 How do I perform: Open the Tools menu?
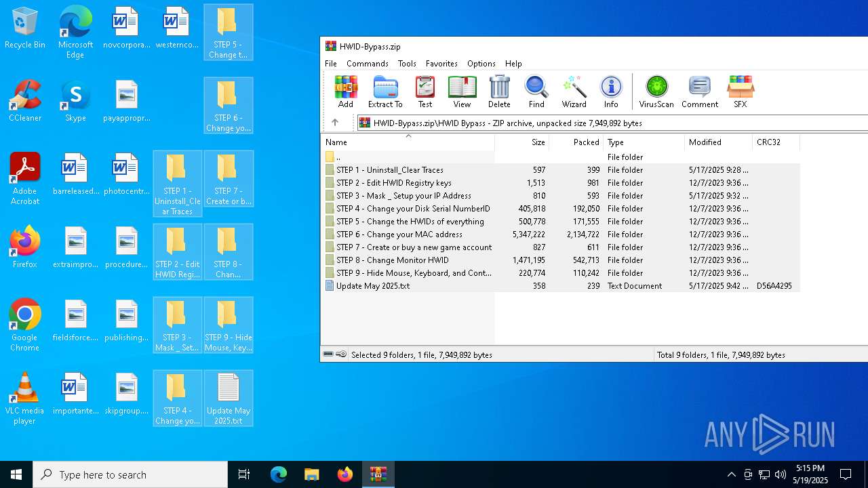pyautogui.click(x=407, y=64)
